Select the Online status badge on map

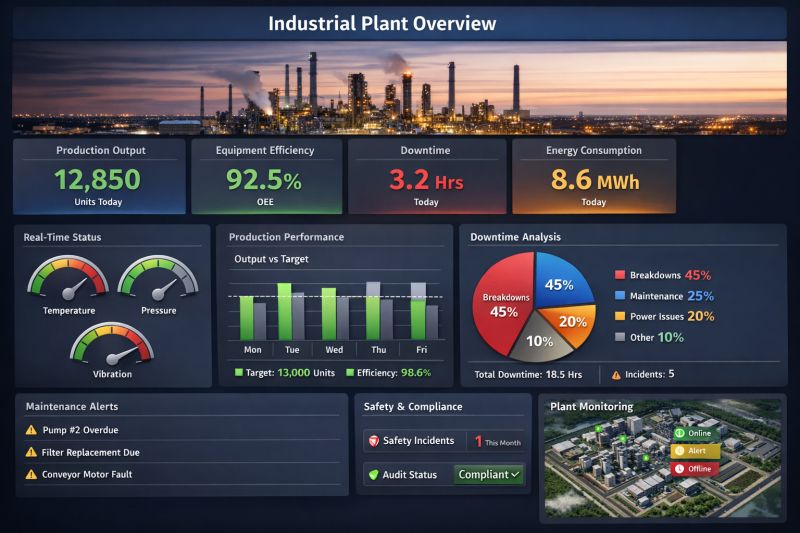(694, 433)
